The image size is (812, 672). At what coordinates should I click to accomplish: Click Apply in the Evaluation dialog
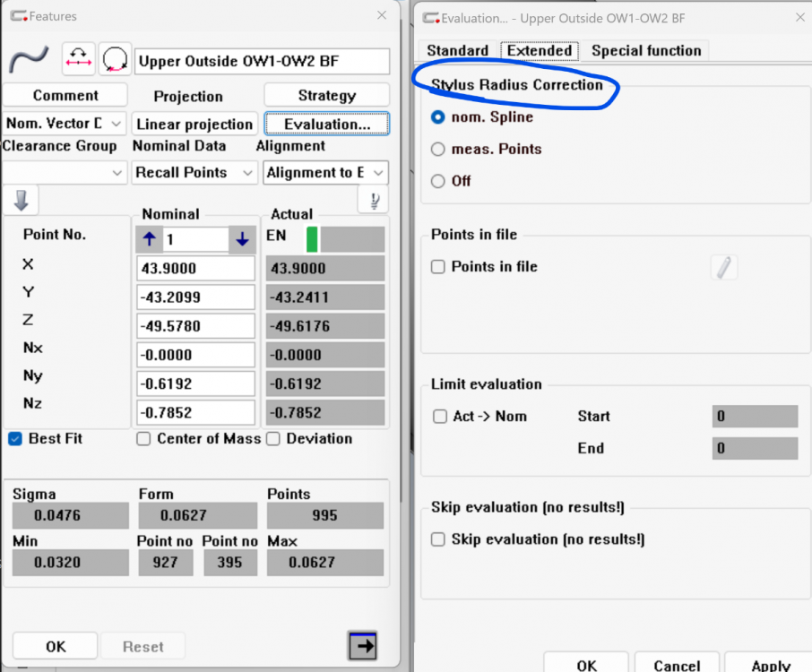coord(770,665)
